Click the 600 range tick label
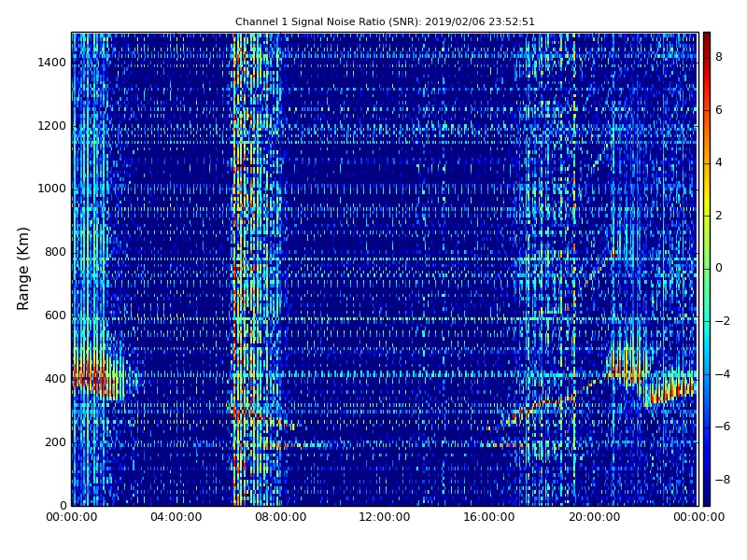 55,315
